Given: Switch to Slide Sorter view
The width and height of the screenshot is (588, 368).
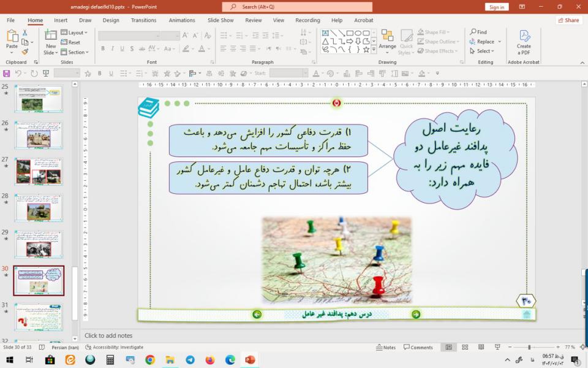Looking at the screenshot, I should 464,347.
